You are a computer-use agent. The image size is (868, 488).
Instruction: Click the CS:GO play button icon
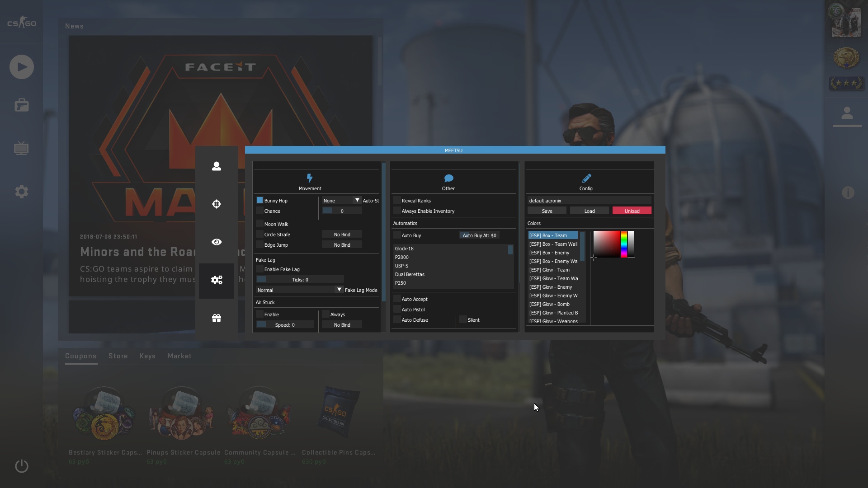point(22,67)
